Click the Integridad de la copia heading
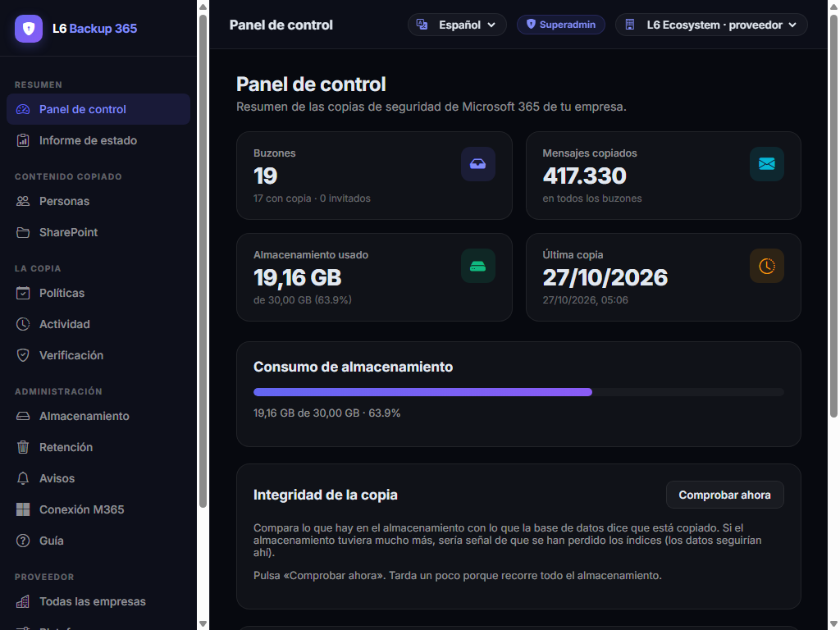 tap(325, 495)
